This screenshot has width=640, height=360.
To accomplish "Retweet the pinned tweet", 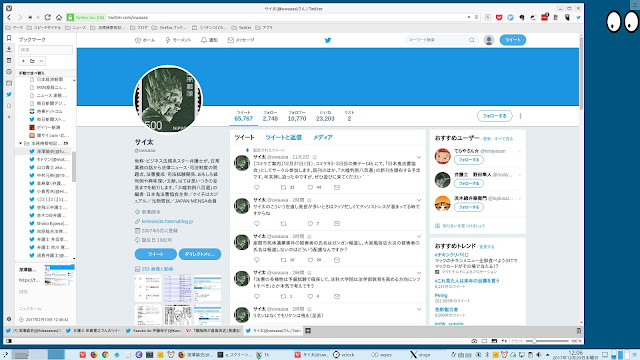I will click(x=283, y=187).
